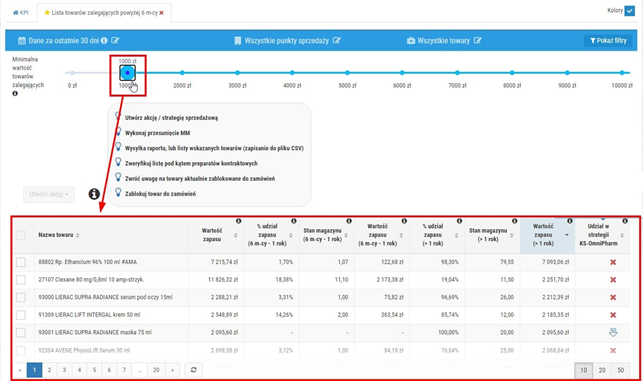Open the KPI home tab
643x381 pixels.
click(21, 13)
